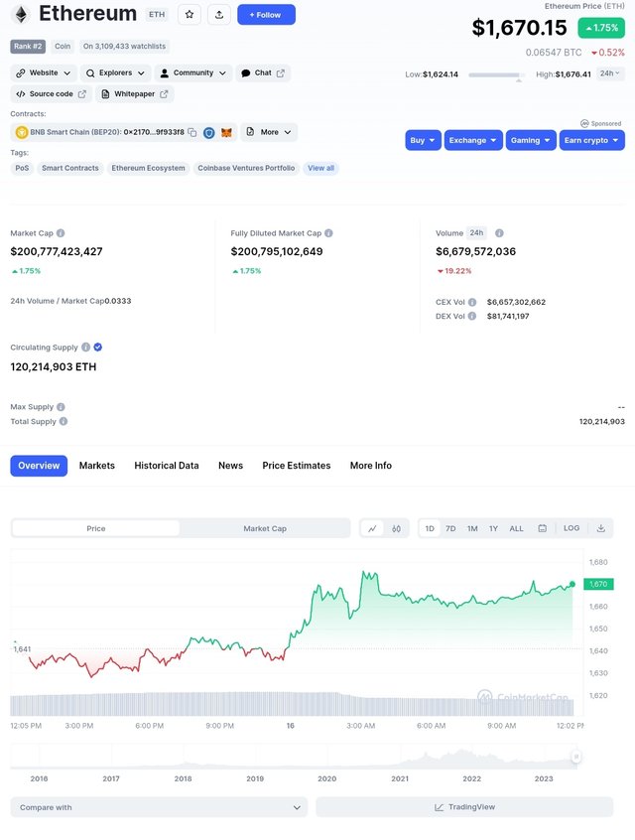Switch to candlestick chart view icon
This screenshot has height=840, width=635.
[396, 529]
